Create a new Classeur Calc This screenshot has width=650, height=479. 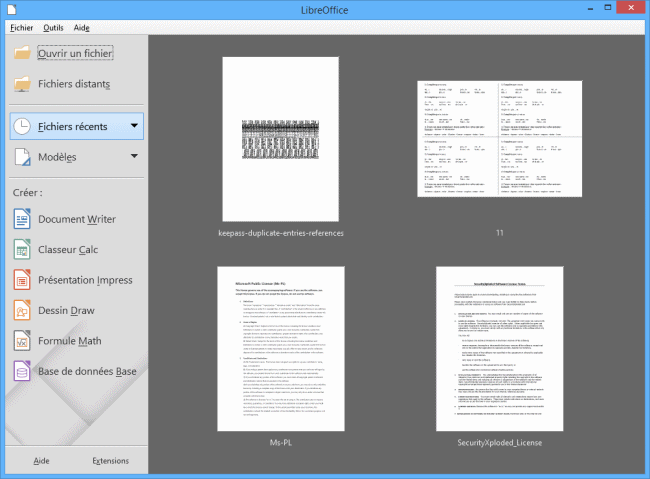(68, 249)
